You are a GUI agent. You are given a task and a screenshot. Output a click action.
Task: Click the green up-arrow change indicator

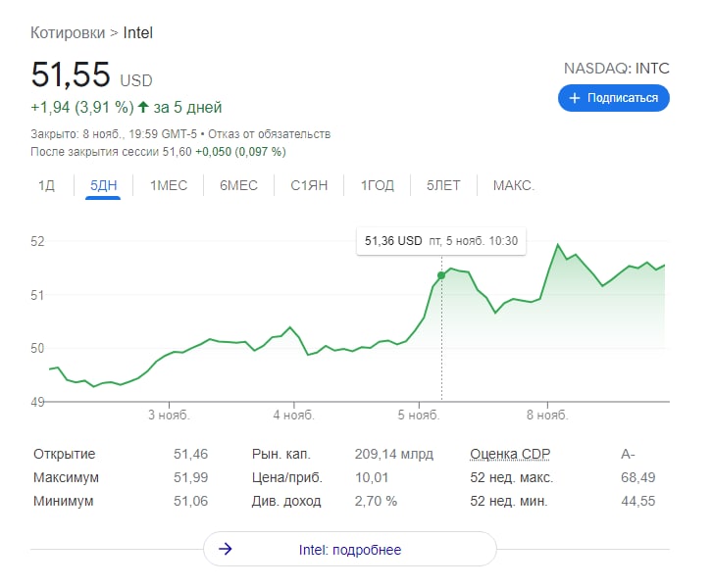144,107
